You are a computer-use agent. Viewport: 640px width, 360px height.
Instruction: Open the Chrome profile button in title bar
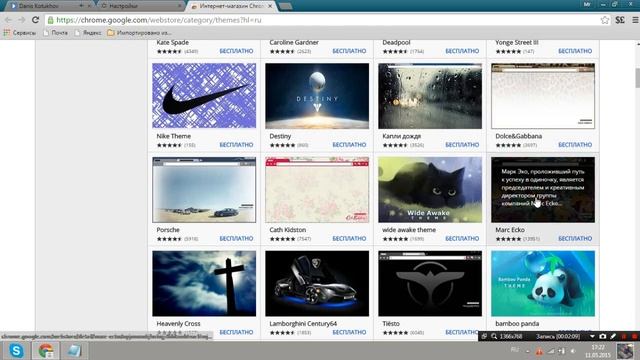(587, 4)
